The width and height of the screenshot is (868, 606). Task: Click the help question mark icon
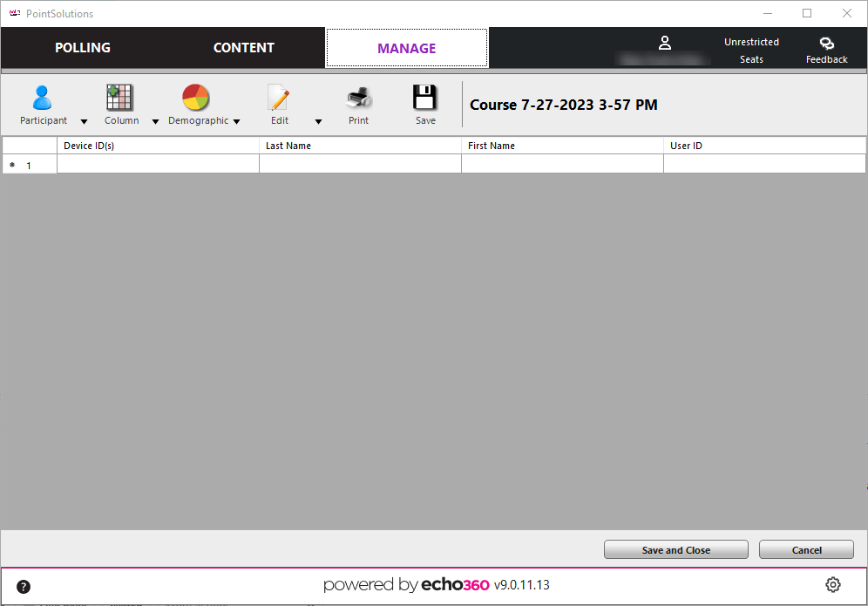pyautogui.click(x=23, y=587)
